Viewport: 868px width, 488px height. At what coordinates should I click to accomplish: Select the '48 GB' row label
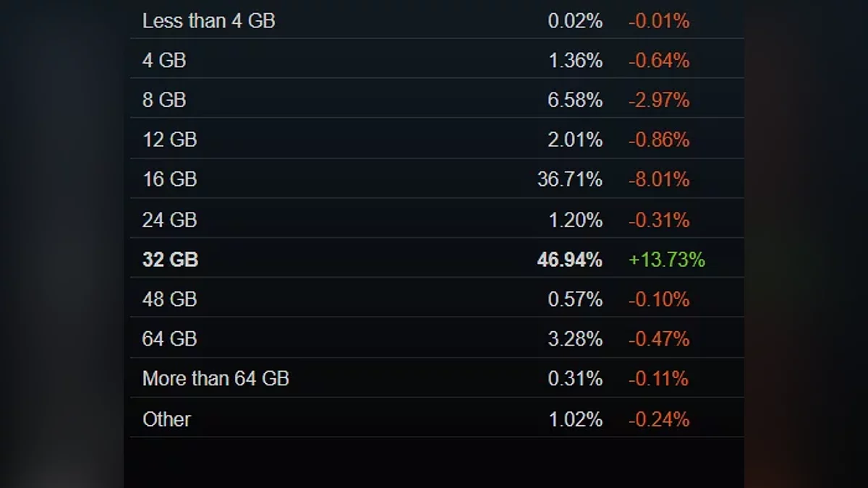[x=169, y=299]
